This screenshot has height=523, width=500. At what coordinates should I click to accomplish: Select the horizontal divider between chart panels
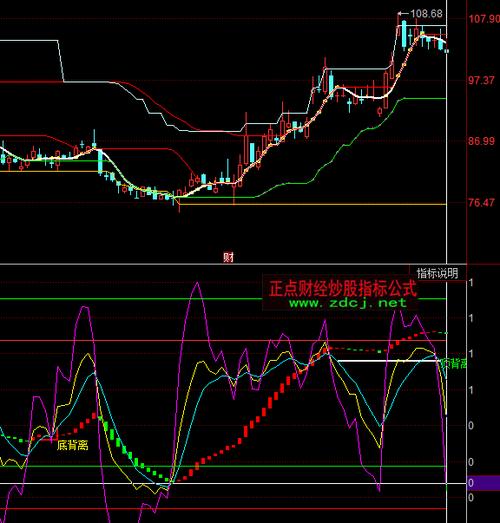[x=233, y=265]
